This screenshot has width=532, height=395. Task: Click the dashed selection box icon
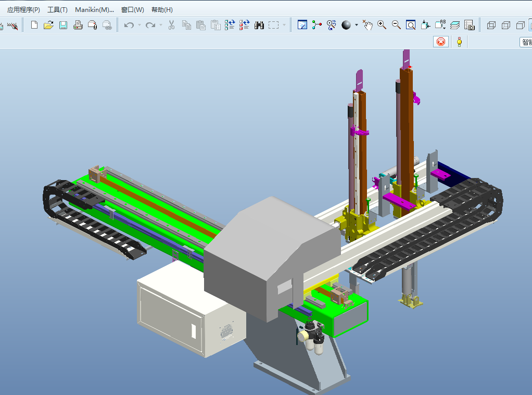(273, 25)
